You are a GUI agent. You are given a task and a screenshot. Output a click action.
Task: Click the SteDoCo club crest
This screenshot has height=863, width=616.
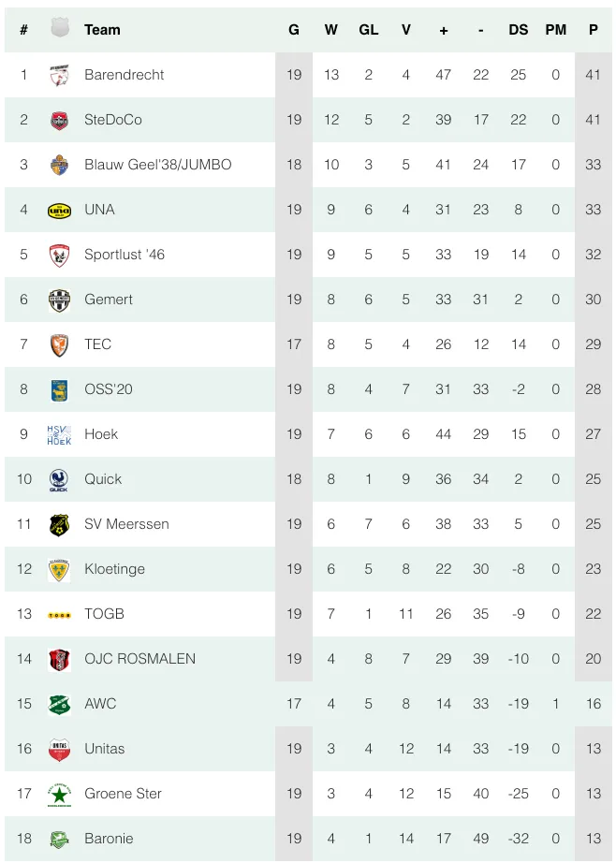(59, 120)
